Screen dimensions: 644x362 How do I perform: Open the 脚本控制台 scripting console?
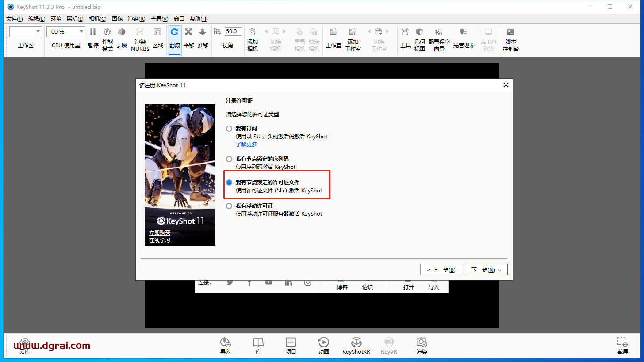(510, 32)
